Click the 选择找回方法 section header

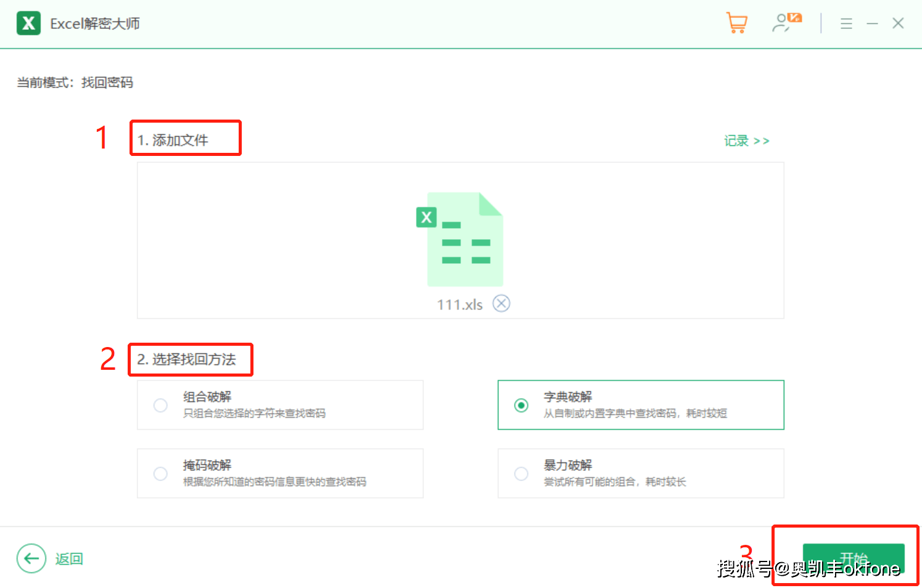click(x=191, y=359)
